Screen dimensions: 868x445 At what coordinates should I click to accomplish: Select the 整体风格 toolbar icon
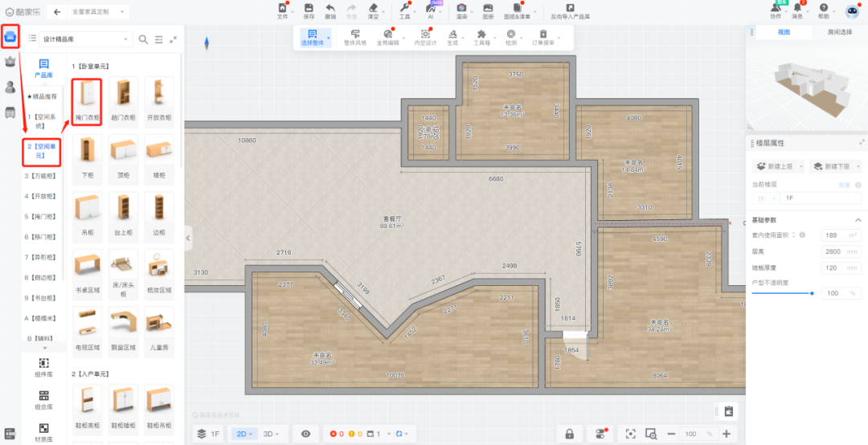tap(354, 38)
